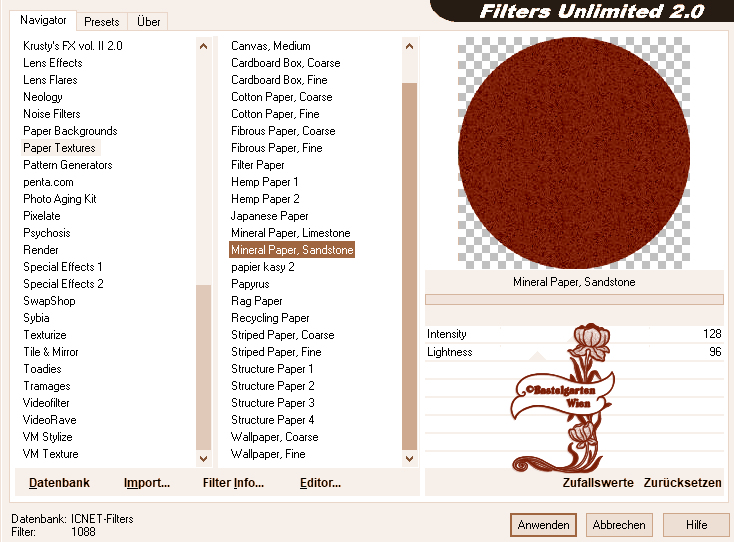
Task: Select Psychosis category
Action: pyautogui.click(x=46, y=233)
